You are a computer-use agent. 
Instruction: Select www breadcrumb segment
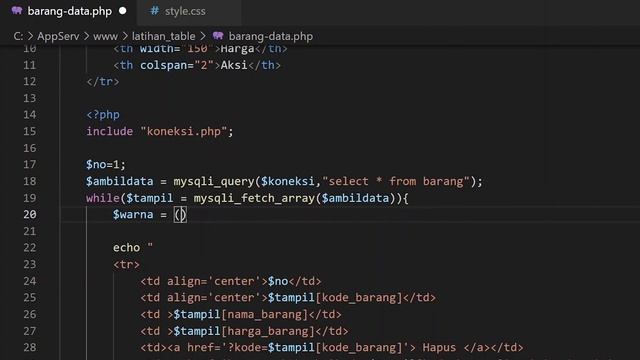point(105,36)
